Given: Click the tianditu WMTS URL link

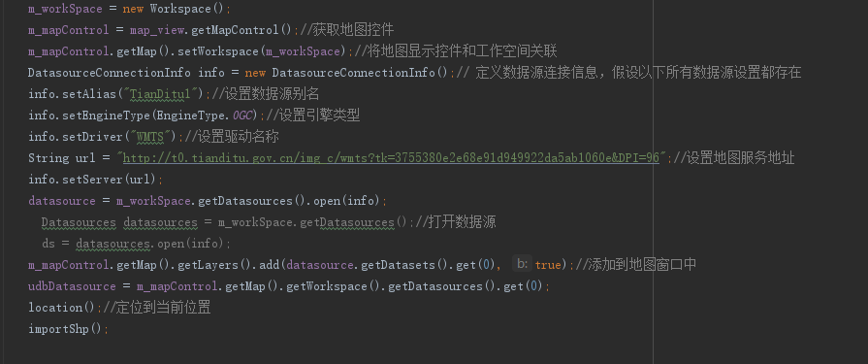Looking at the screenshot, I should coord(392,158).
